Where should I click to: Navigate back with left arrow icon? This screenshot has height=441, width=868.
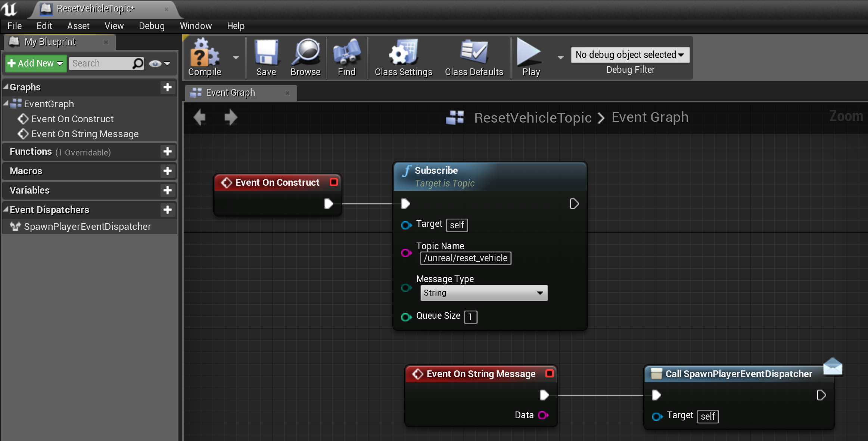pyautogui.click(x=200, y=117)
